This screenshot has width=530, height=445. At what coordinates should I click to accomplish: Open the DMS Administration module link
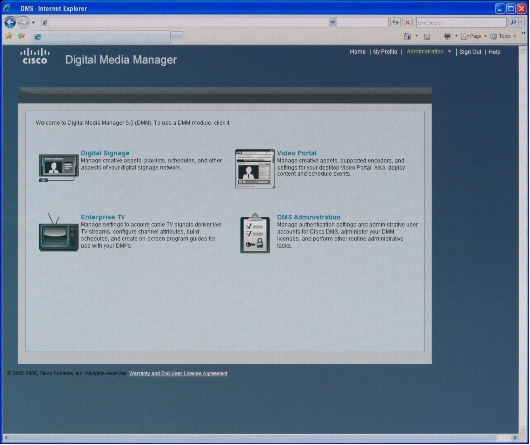click(309, 217)
